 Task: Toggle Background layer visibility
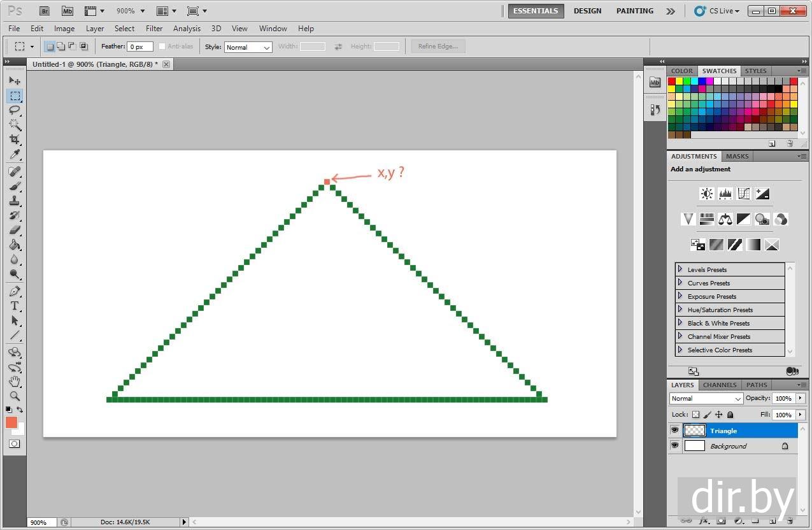pyautogui.click(x=674, y=446)
